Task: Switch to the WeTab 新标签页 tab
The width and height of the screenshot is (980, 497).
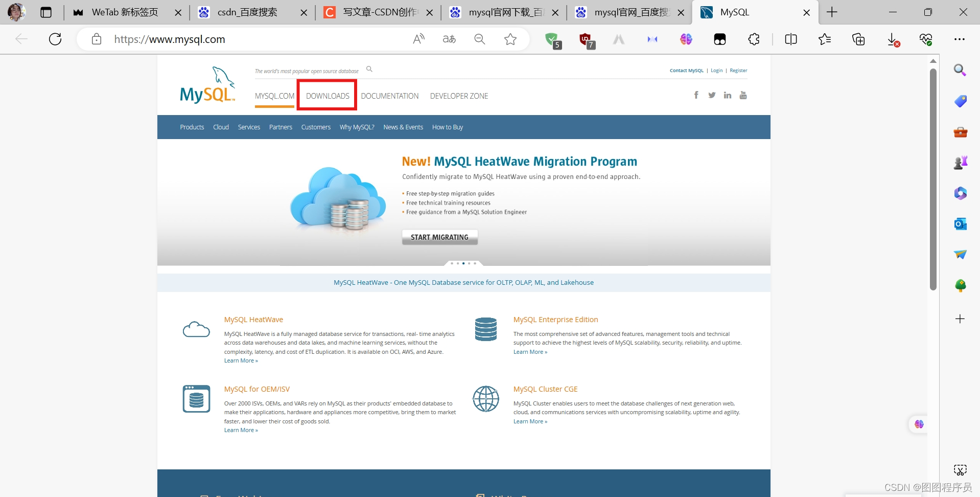Action: pyautogui.click(x=125, y=12)
